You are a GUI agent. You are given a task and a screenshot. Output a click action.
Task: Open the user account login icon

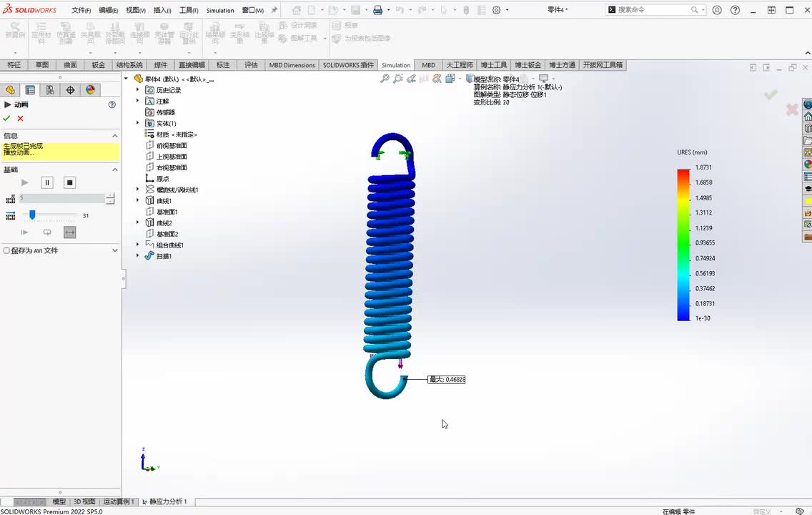tap(717, 10)
